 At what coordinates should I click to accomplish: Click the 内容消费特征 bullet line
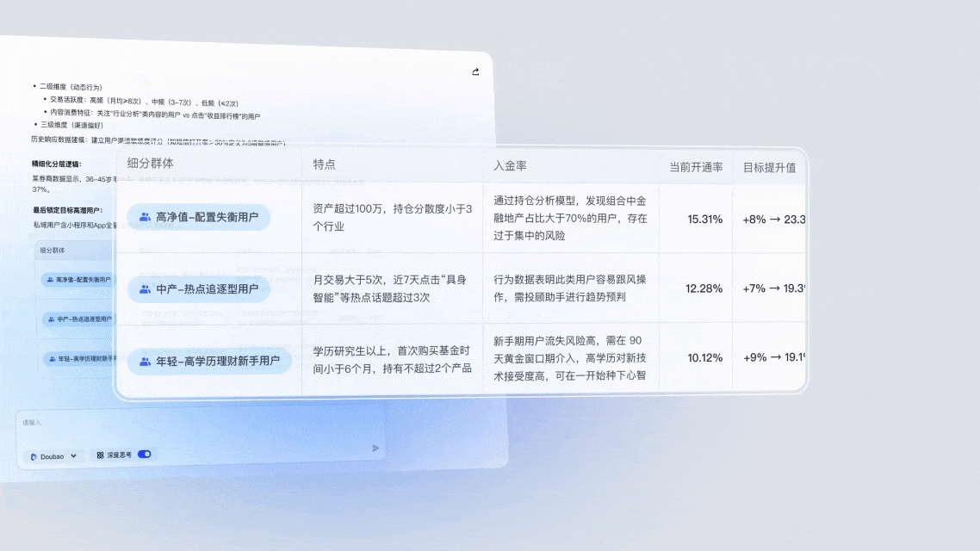coord(155,115)
